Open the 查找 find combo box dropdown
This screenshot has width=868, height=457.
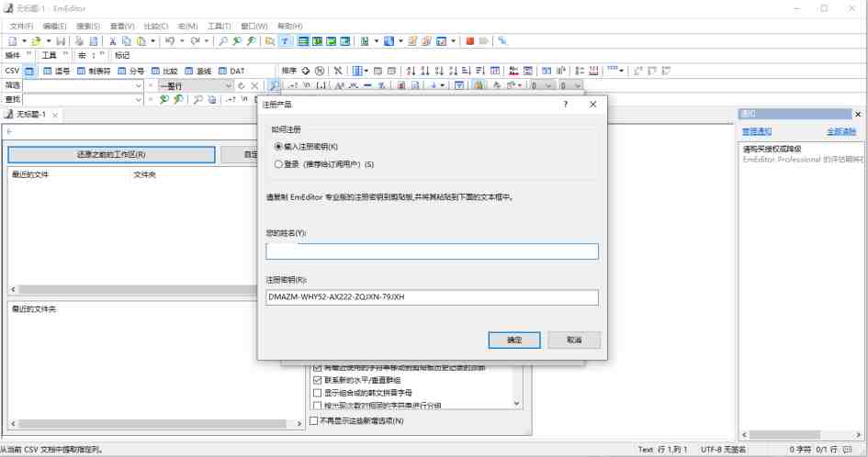pyautogui.click(x=139, y=100)
